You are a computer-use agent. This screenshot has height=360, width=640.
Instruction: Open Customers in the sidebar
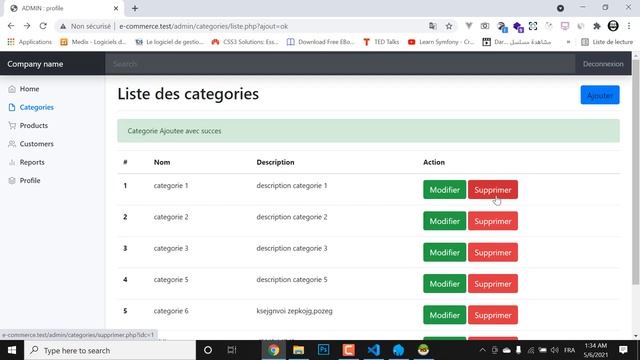pos(36,144)
